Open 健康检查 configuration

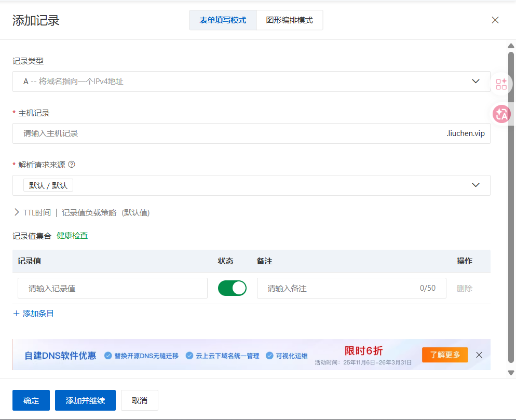(x=72, y=235)
